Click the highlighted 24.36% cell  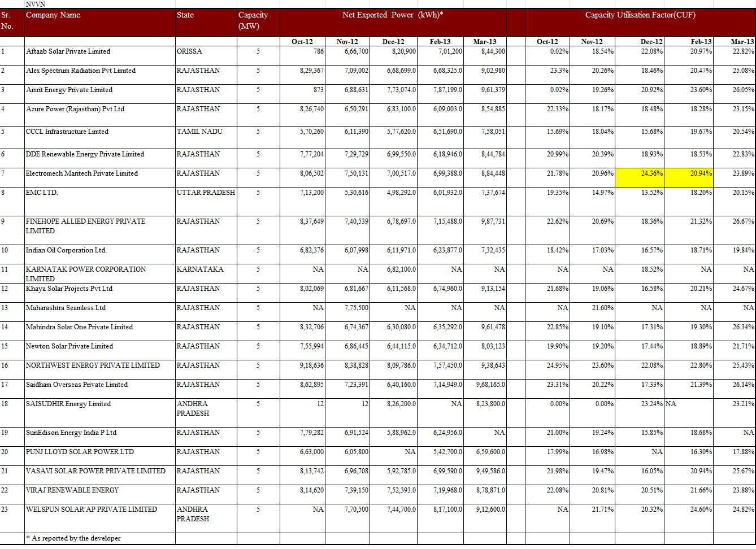pyautogui.click(x=640, y=177)
